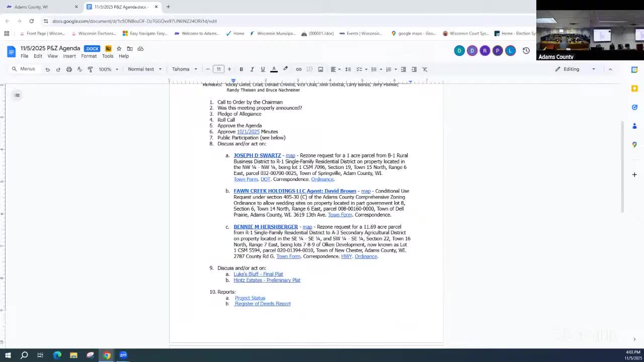Toggle italic formatting
The height and width of the screenshot is (362, 644).
pos(252,69)
